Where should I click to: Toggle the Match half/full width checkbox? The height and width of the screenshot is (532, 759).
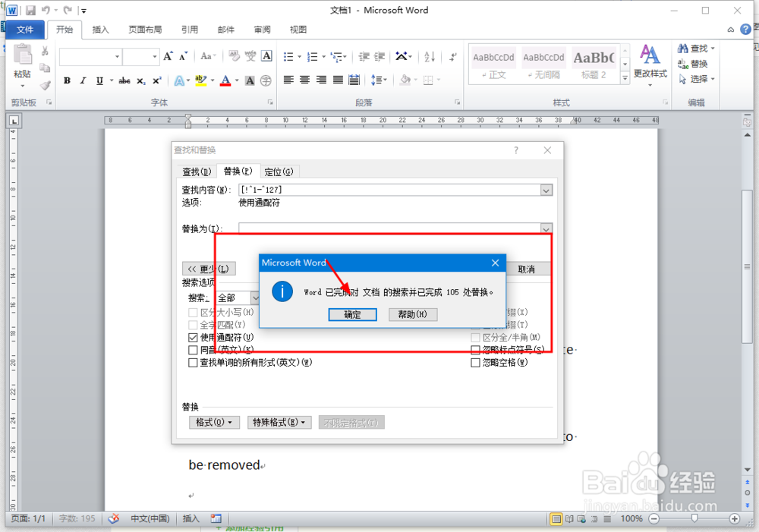[x=475, y=338]
